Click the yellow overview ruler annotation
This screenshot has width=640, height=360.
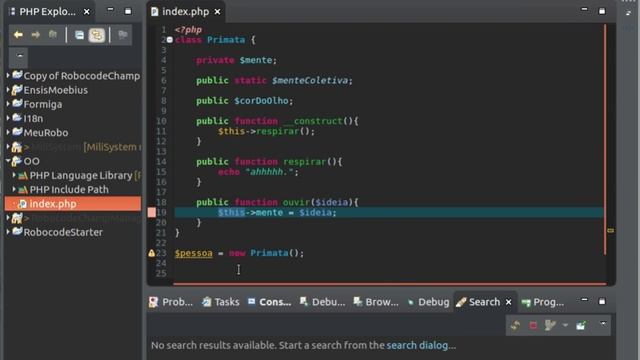point(611,231)
